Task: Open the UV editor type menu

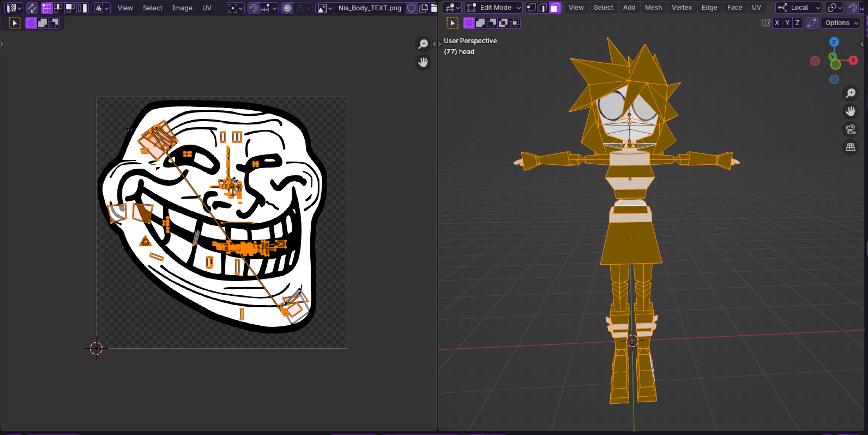Action: click(x=14, y=8)
